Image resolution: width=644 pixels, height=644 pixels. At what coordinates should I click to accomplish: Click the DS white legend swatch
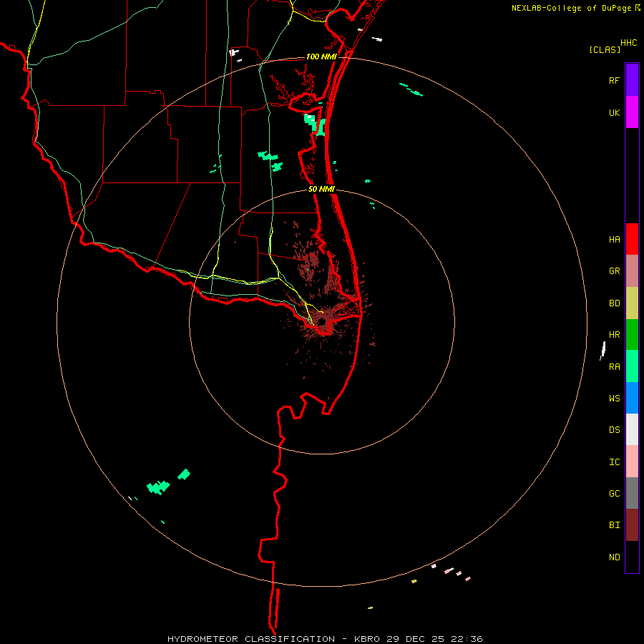click(632, 429)
